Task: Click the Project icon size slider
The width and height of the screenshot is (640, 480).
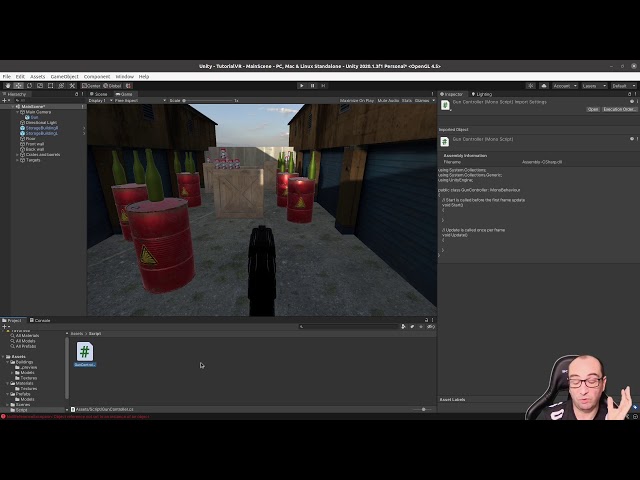Action: coord(423,409)
